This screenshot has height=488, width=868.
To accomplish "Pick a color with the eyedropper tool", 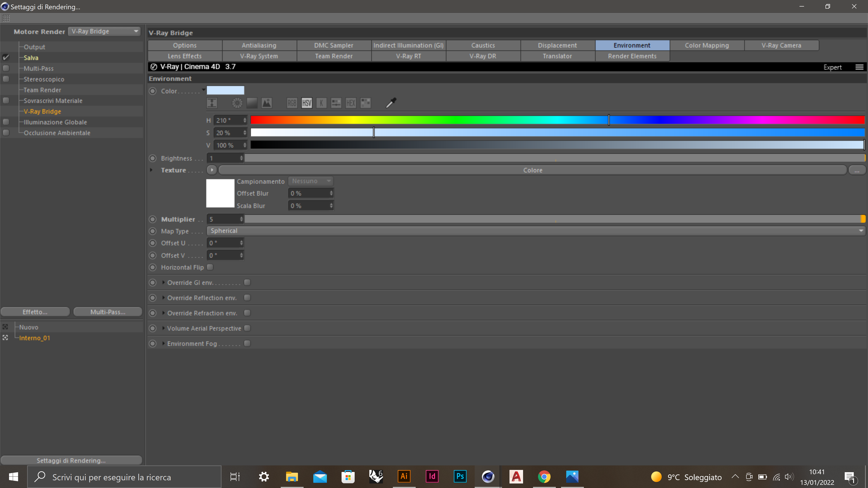I will [391, 103].
